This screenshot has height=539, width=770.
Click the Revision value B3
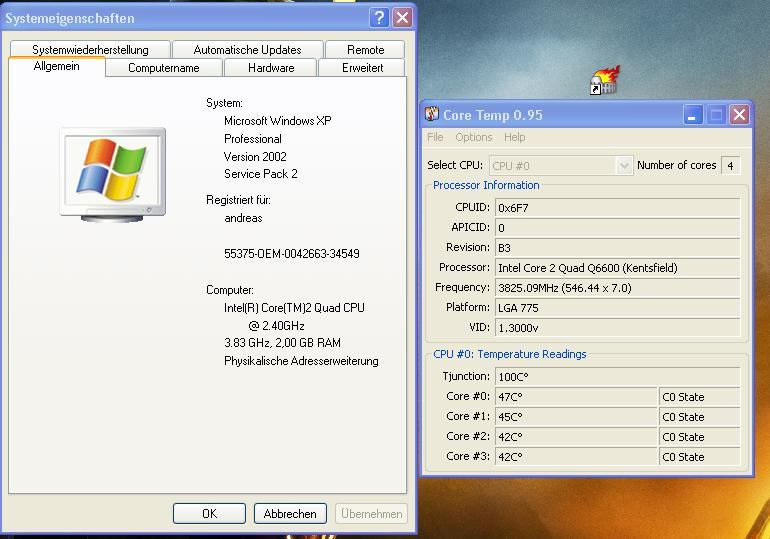pos(618,248)
